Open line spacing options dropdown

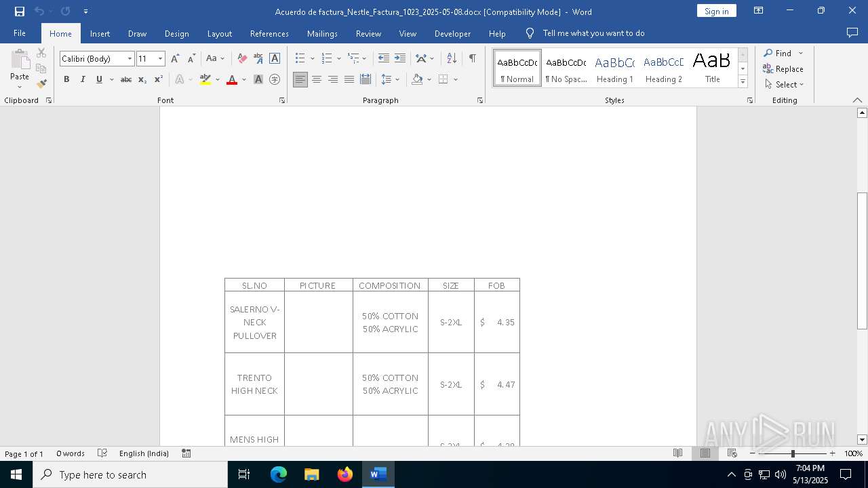(x=397, y=79)
